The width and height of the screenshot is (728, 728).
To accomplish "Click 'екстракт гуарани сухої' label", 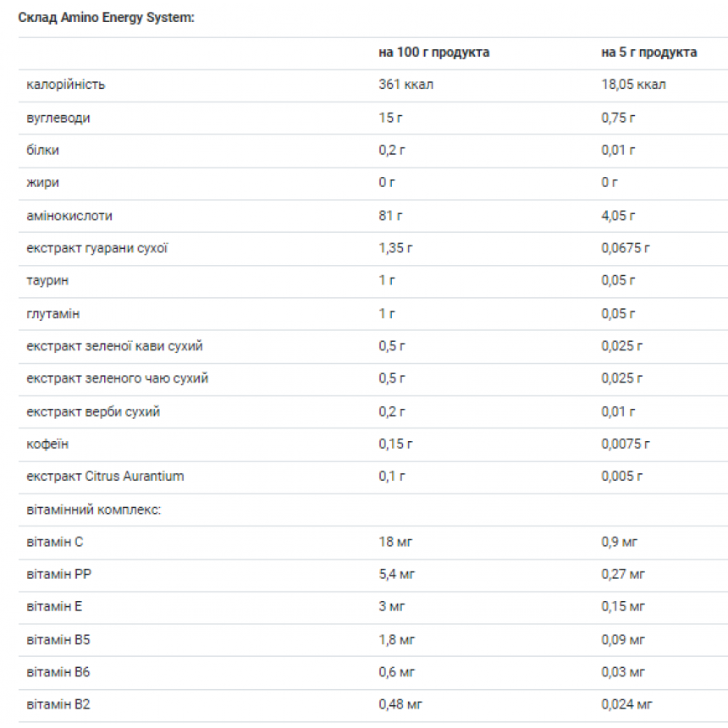I will (97, 248).
